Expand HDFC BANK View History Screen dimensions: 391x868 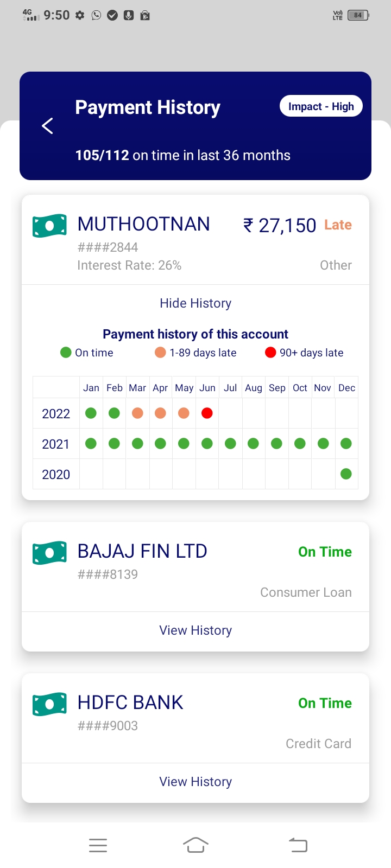click(x=195, y=782)
